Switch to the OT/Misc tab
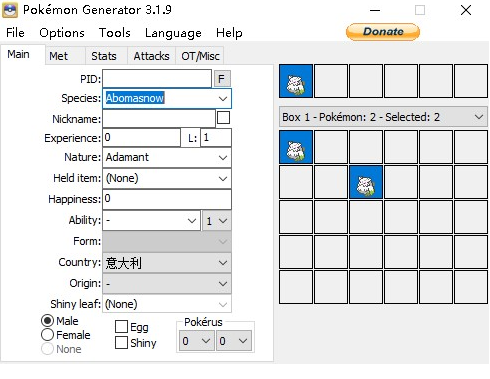 click(x=200, y=56)
